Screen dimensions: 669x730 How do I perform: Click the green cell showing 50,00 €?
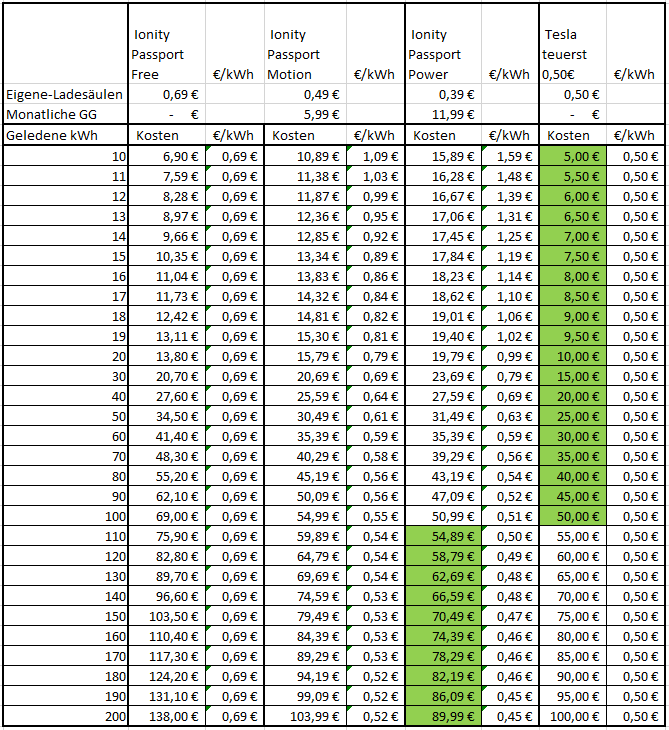click(x=573, y=516)
